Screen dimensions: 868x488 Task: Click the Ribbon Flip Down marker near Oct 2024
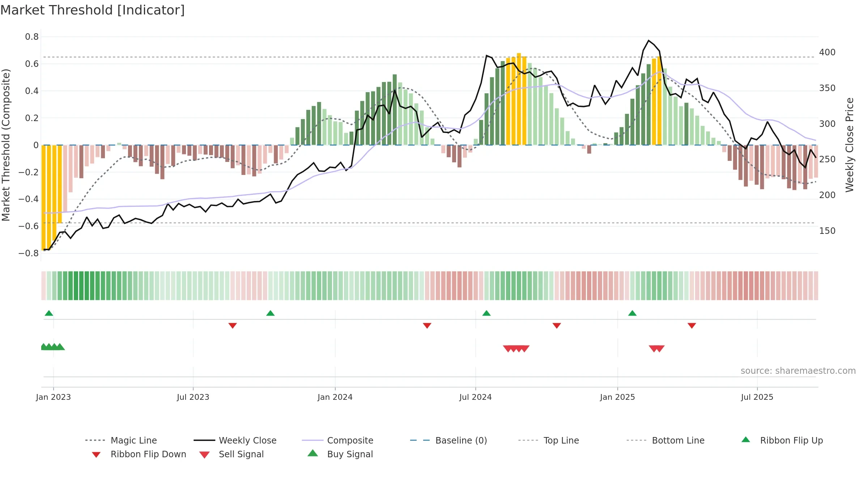click(x=557, y=326)
